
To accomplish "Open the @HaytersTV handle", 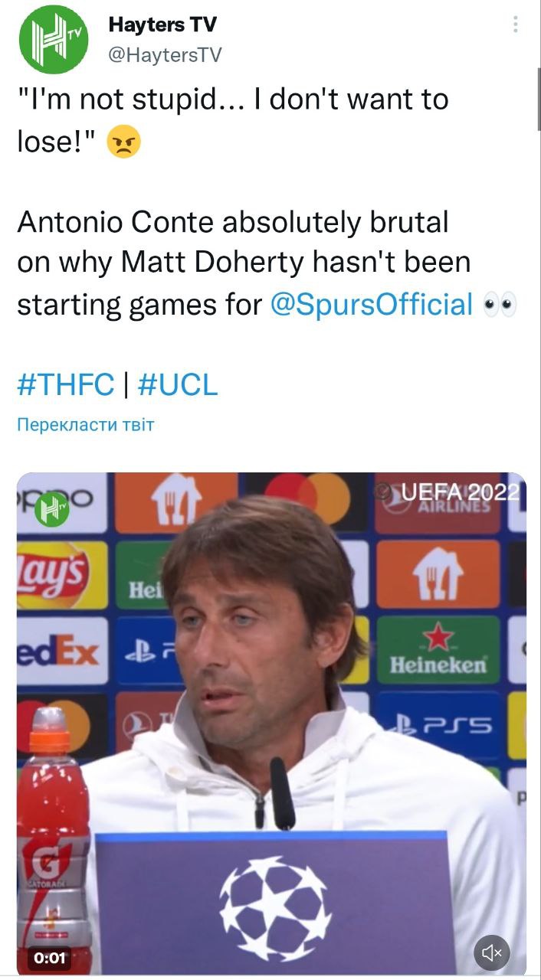I will pyautogui.click(x=166, y=54).
